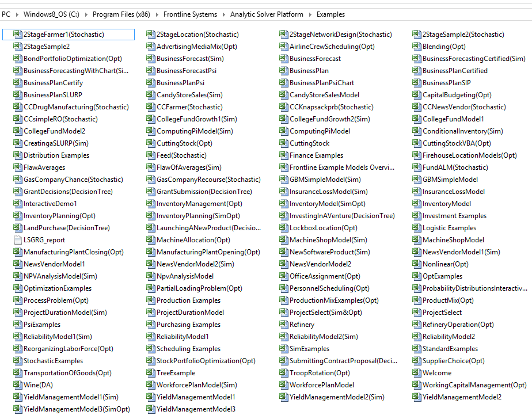Select the AirlineCrewScheduling(Opt) file name
532x419 pixels.
324,47
